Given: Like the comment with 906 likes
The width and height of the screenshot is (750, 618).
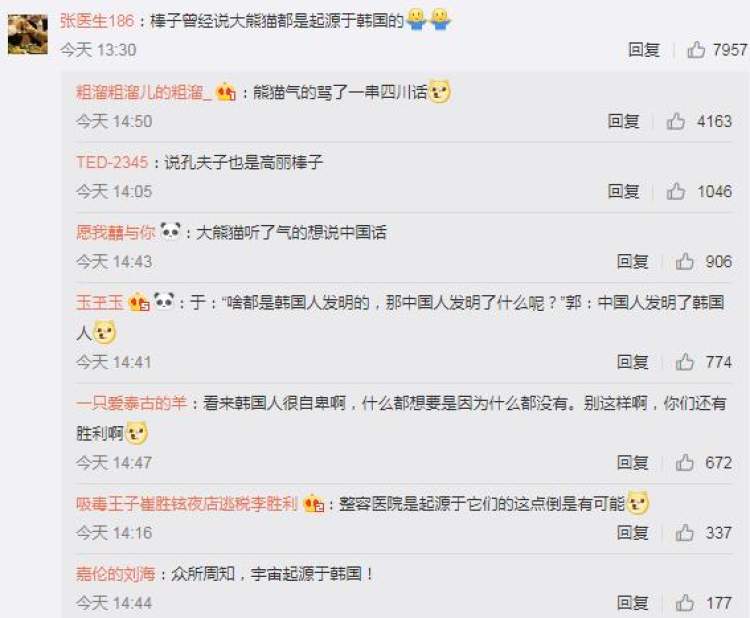Looking at the screenshot, I should pos(684,261).
